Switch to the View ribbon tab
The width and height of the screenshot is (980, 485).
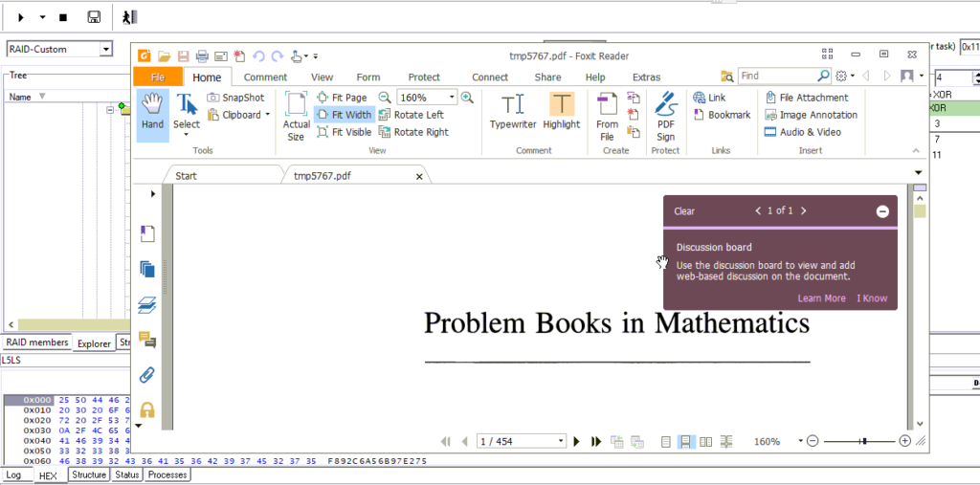point(322,77)
